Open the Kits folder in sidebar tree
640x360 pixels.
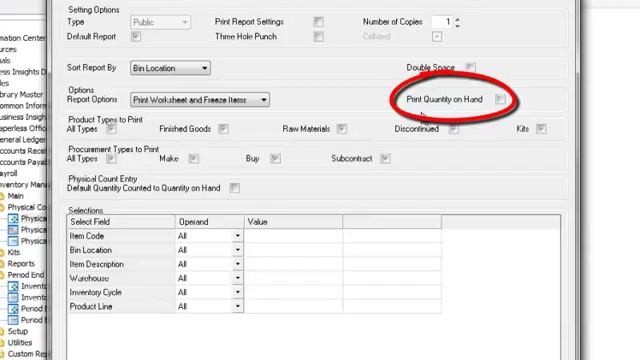point(13,252)
